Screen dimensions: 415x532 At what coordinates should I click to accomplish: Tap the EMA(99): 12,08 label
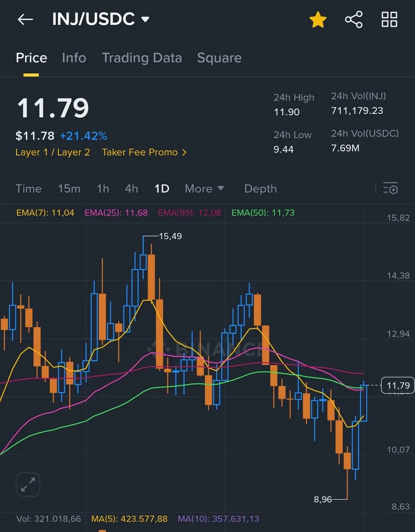[189, 213]
